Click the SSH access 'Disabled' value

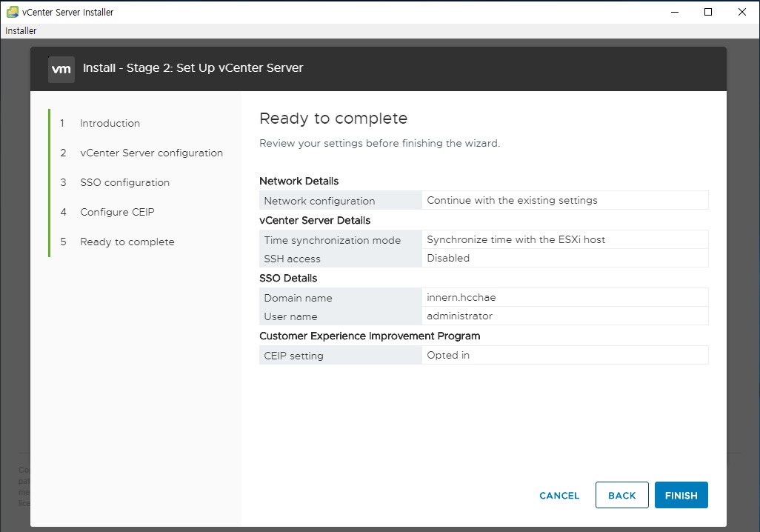pyautogui.click(x=448, y=258)
